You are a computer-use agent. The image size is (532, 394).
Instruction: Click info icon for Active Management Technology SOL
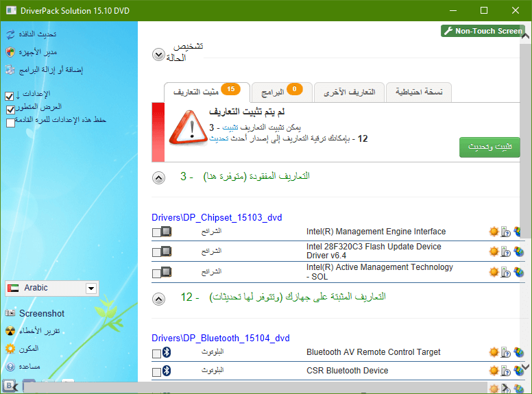pos(506,272)
